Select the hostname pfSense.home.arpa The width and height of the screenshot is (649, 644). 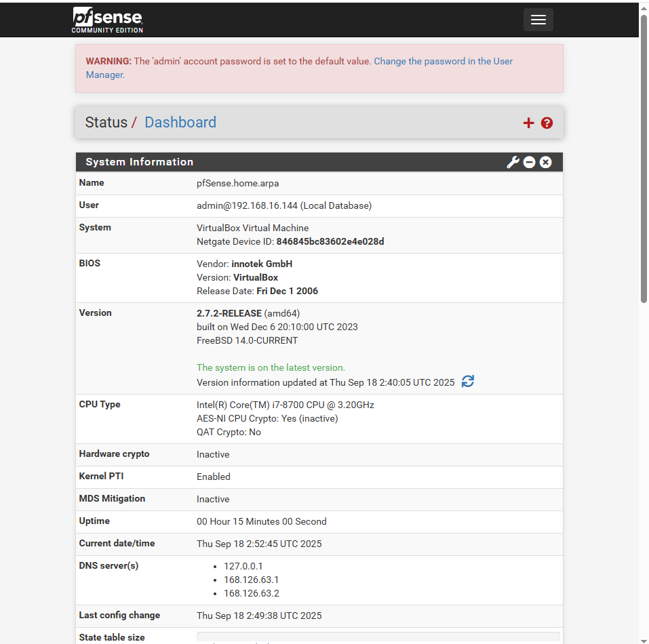[237, 183]
